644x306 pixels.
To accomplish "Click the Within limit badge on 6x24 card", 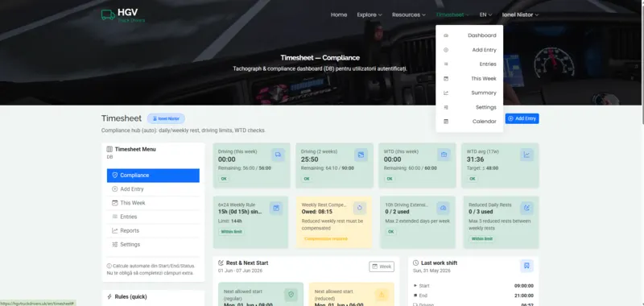I will pos(232,232).
